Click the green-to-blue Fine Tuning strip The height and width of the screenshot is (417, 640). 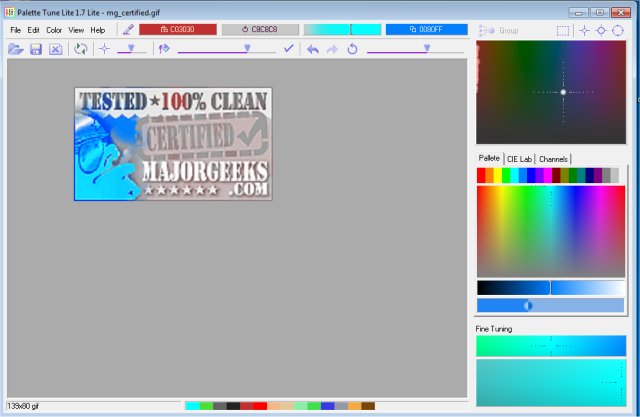tap(551, 346)
